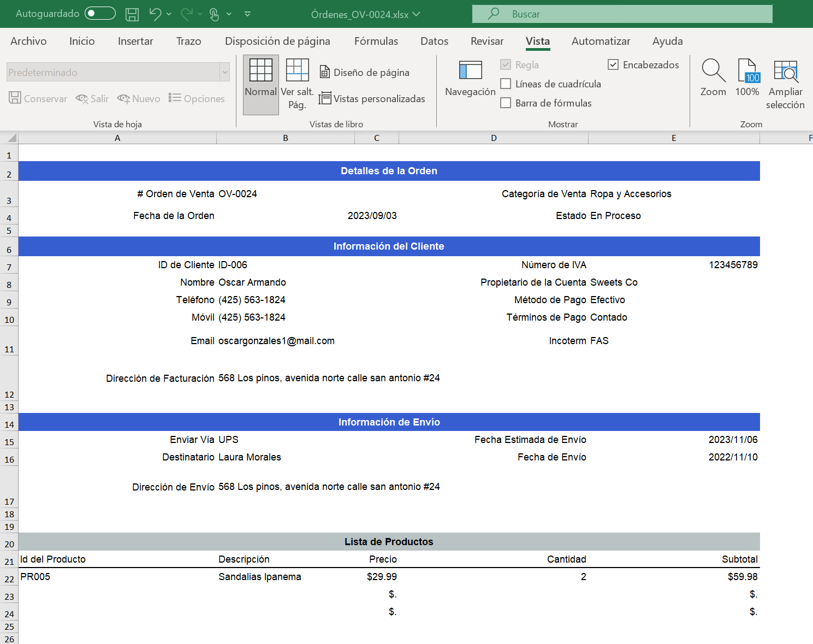Click the oscargonzales1@mail.com email cell

tap(286, 341)
